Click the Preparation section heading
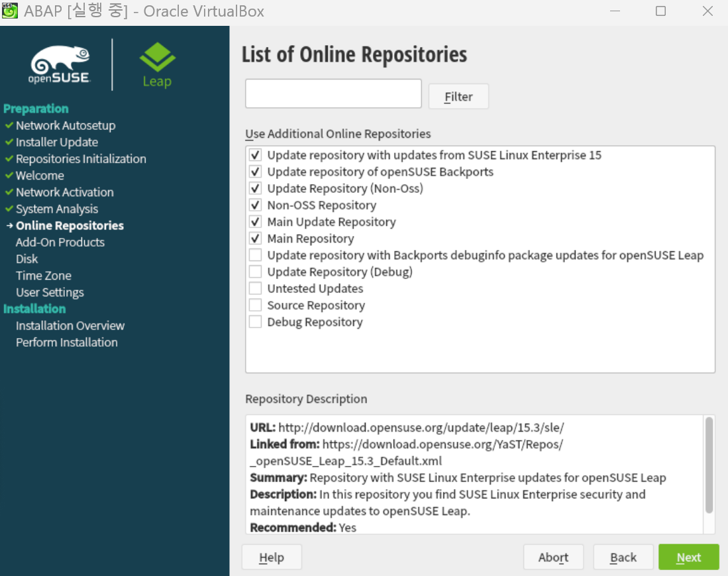Screen dimensions: 728x576 36,109
